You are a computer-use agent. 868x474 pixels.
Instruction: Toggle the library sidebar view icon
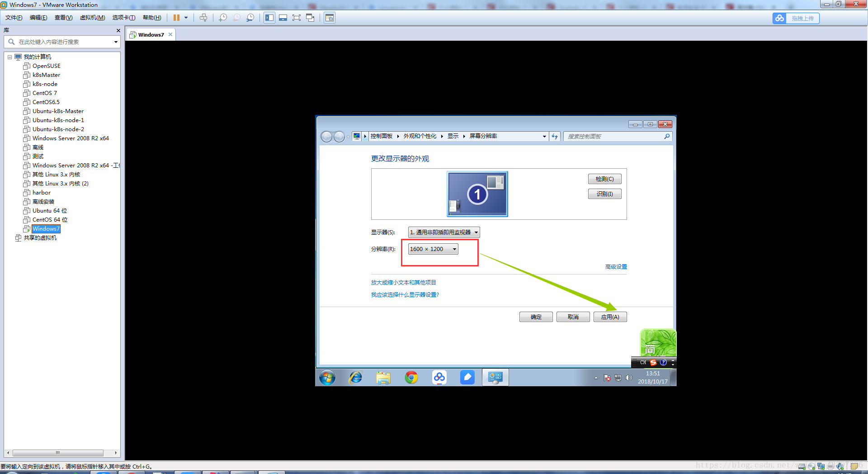(269, 18)
